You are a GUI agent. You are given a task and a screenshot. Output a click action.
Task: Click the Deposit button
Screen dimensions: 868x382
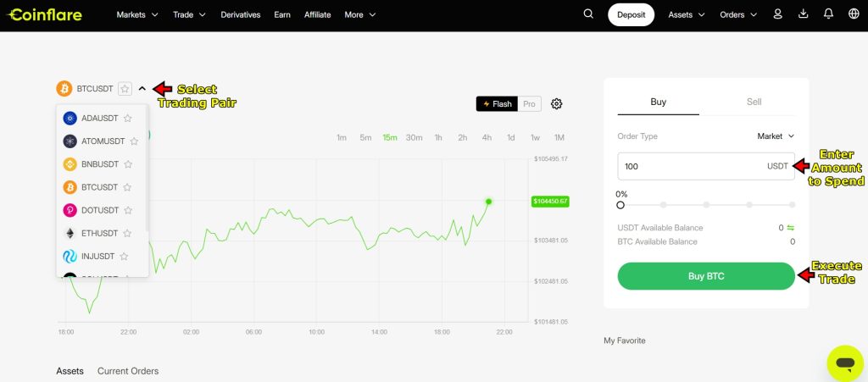tap(631, 15)
